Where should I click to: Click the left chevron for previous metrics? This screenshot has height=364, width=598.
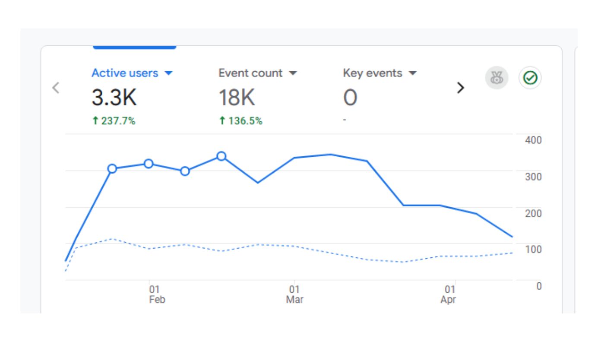click(56, 88)
